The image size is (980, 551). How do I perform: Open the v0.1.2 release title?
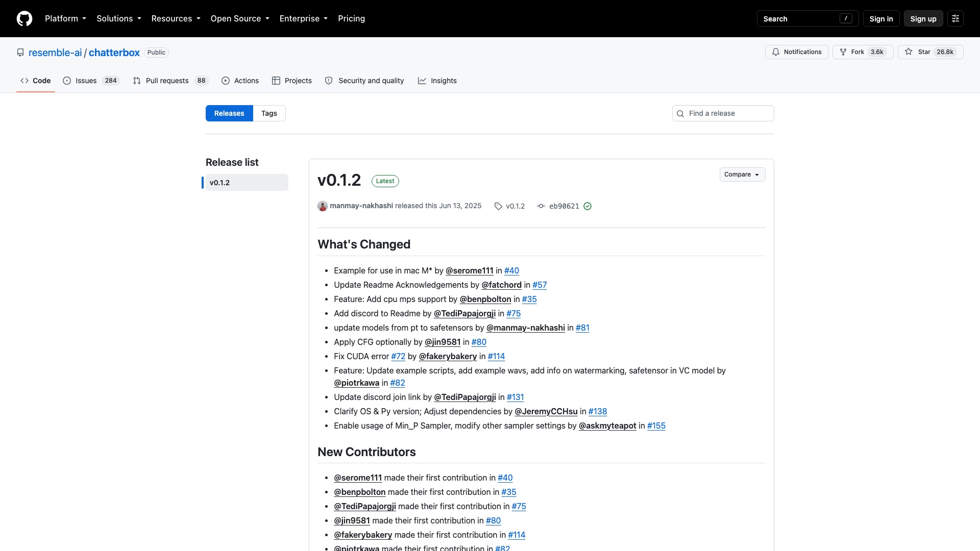coord(339,180)
